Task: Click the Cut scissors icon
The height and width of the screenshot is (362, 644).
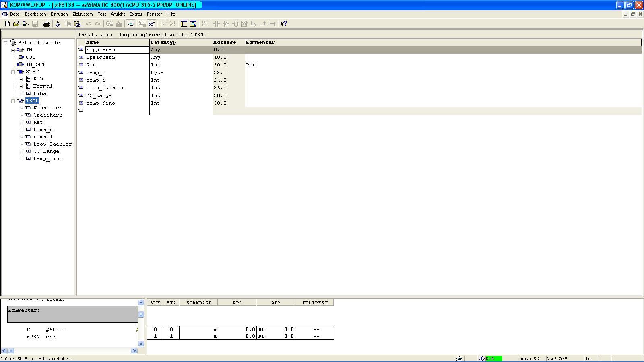Action: (58, 24)
